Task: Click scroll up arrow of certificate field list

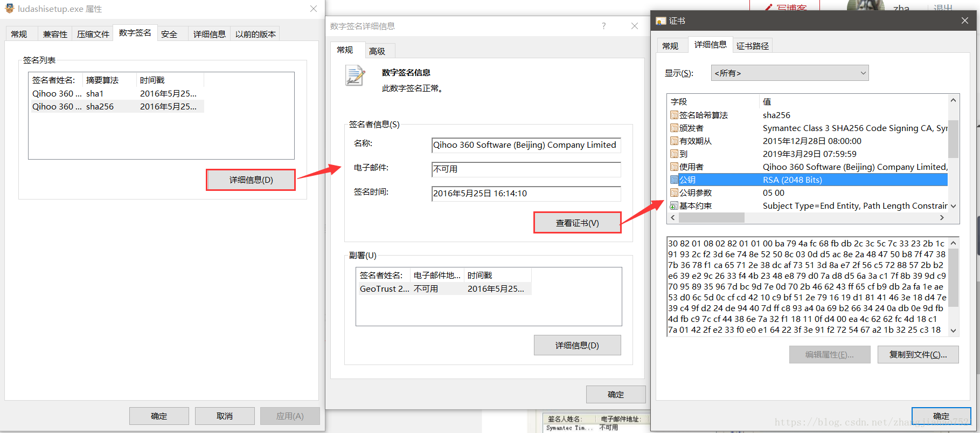Action: [953, 100]
